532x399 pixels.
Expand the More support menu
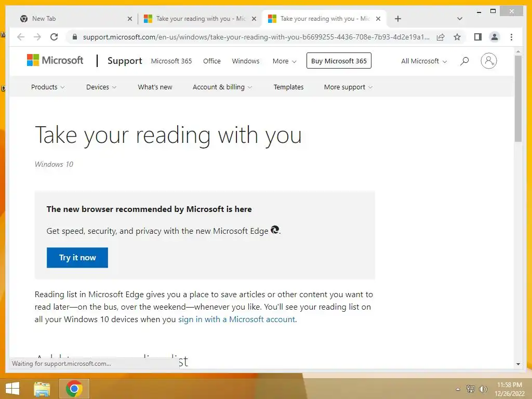click(x=348, y=87)
